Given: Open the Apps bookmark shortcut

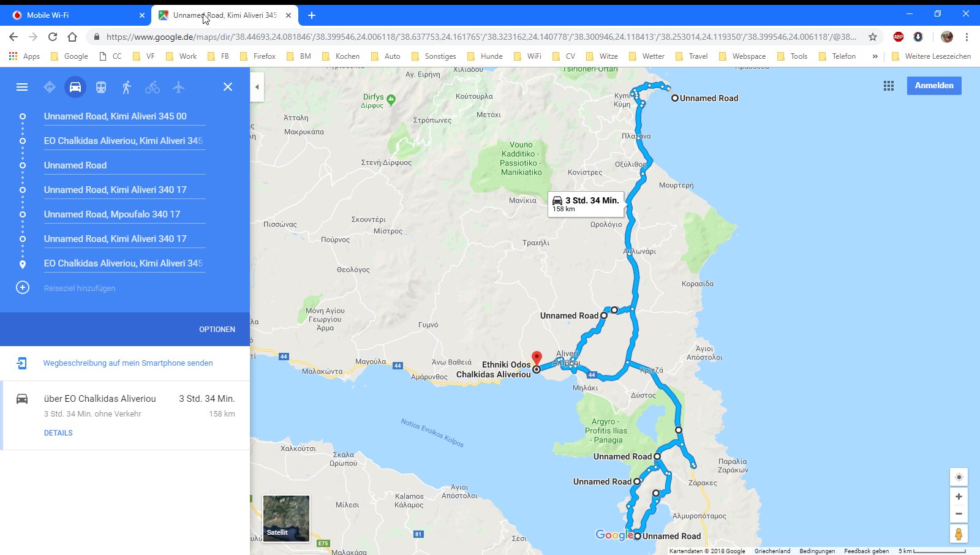Looking at the screenshot, I should pos(24,56).
